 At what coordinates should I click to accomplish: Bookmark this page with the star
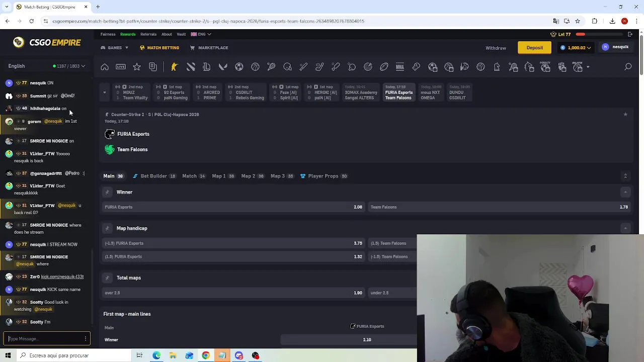pyautogui.click(x=578, y=21)
